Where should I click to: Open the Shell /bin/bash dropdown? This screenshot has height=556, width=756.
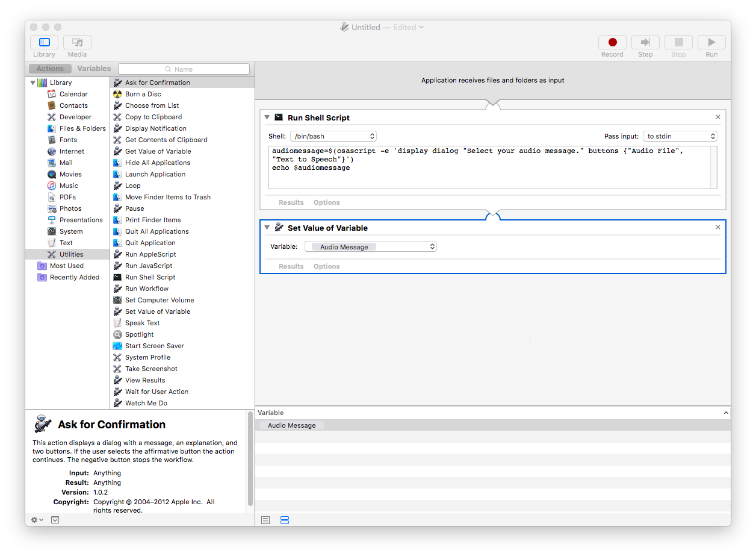pos(333,136)
